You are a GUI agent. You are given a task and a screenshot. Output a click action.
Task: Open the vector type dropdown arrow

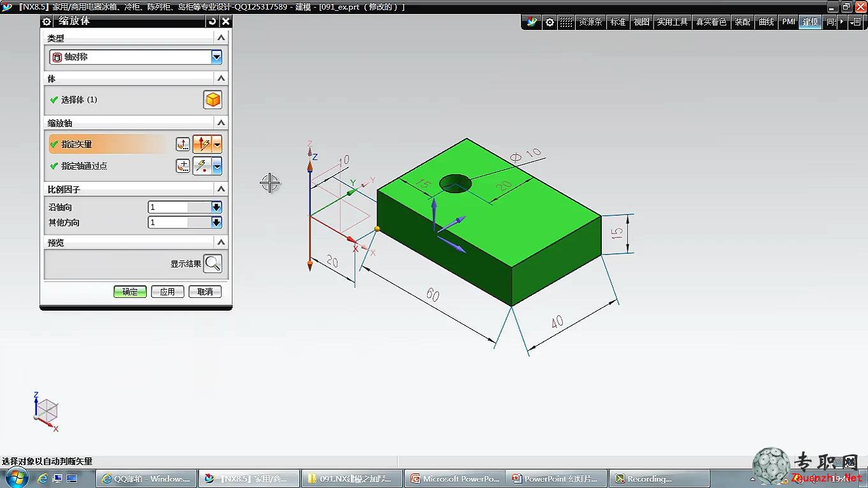pyautogui.click(x=217, y=144)
